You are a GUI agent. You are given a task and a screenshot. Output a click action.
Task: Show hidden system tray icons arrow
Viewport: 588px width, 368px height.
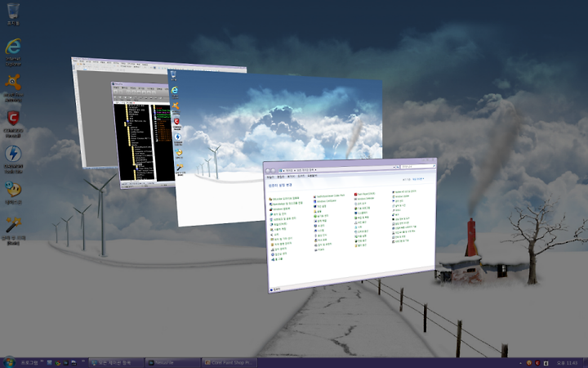[520, 363]
